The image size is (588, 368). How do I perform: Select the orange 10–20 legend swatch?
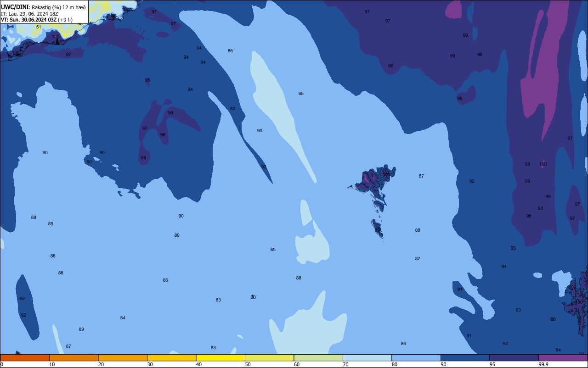(x=73, y=357)
